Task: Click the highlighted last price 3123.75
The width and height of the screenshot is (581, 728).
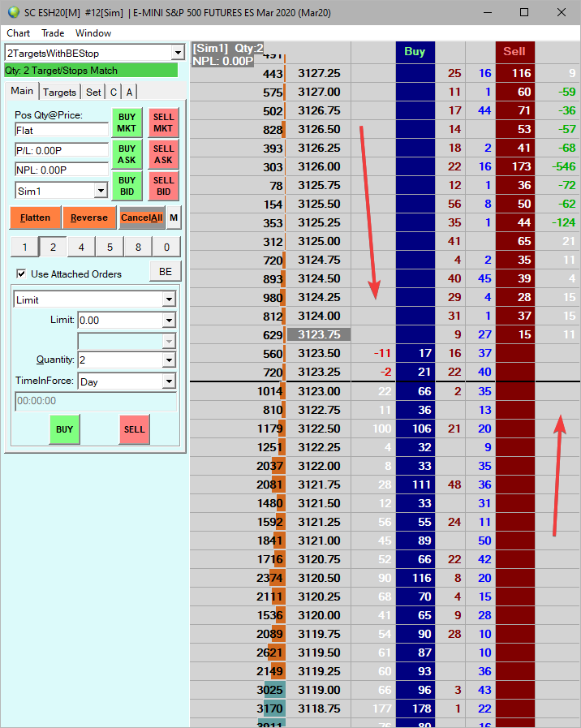Action: (x=319, y=334)
